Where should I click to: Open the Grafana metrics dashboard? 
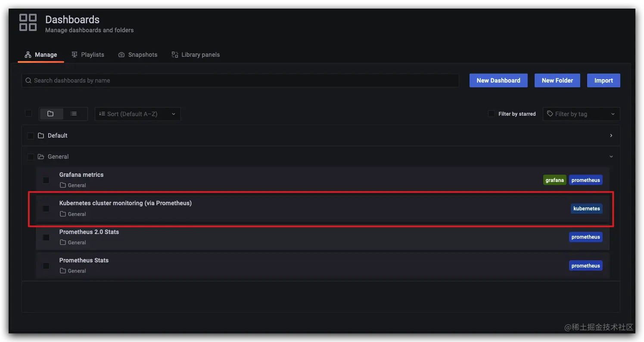click(x=81, y=175)
